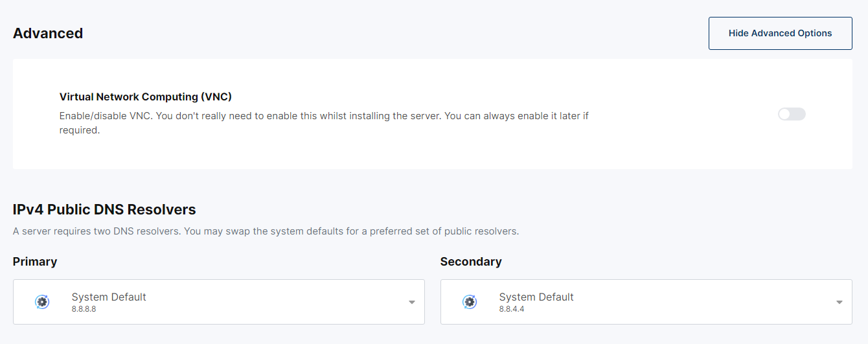The image size is (868, 344).
Task: Click the Primary field label
Action: (x=35, y=262)
